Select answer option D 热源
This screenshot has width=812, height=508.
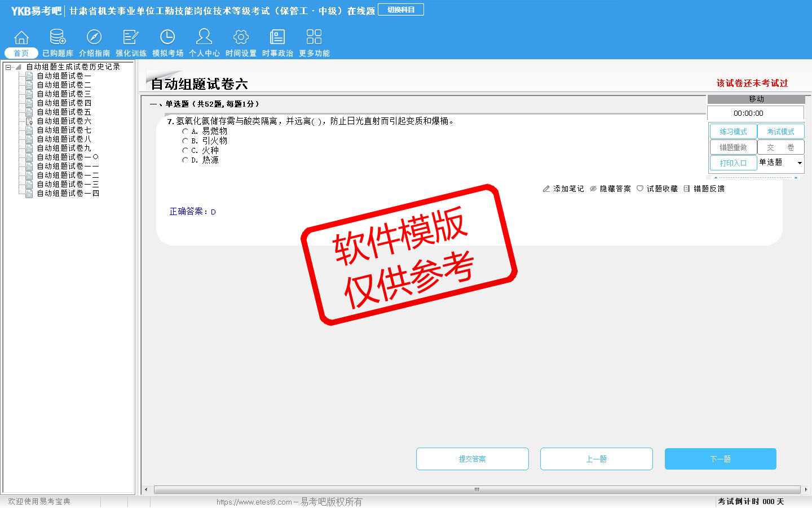[x=185, y=160]
